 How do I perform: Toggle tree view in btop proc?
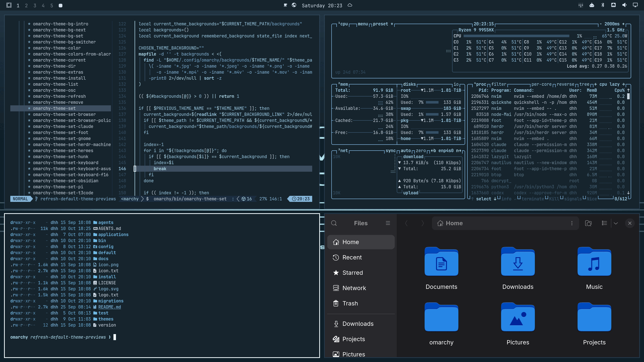[x=584, y=84]
